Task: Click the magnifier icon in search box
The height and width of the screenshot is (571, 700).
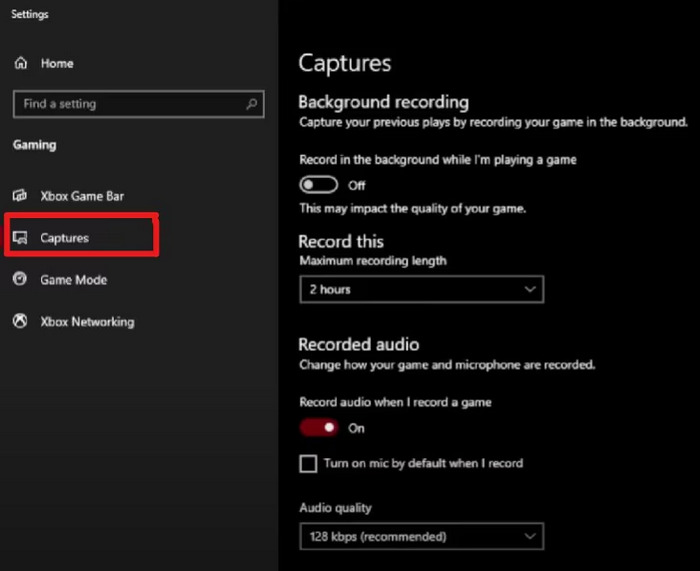Action: coord(251,104)
